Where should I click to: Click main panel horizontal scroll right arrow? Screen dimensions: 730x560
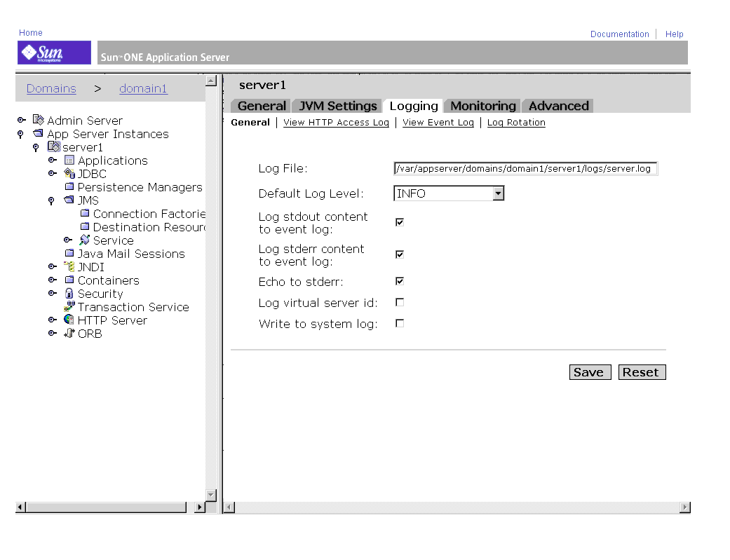click(684, 507)
